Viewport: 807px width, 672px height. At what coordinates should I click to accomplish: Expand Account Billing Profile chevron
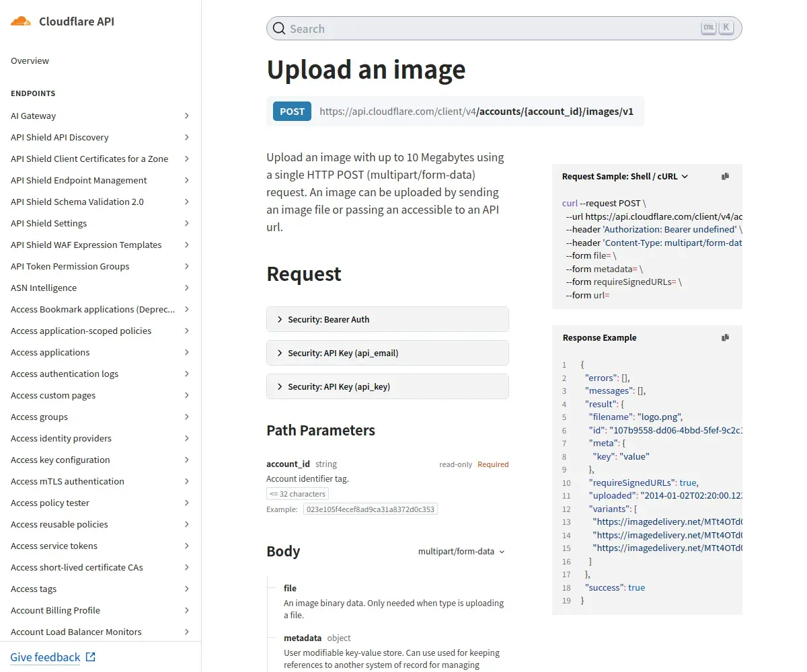186,610
